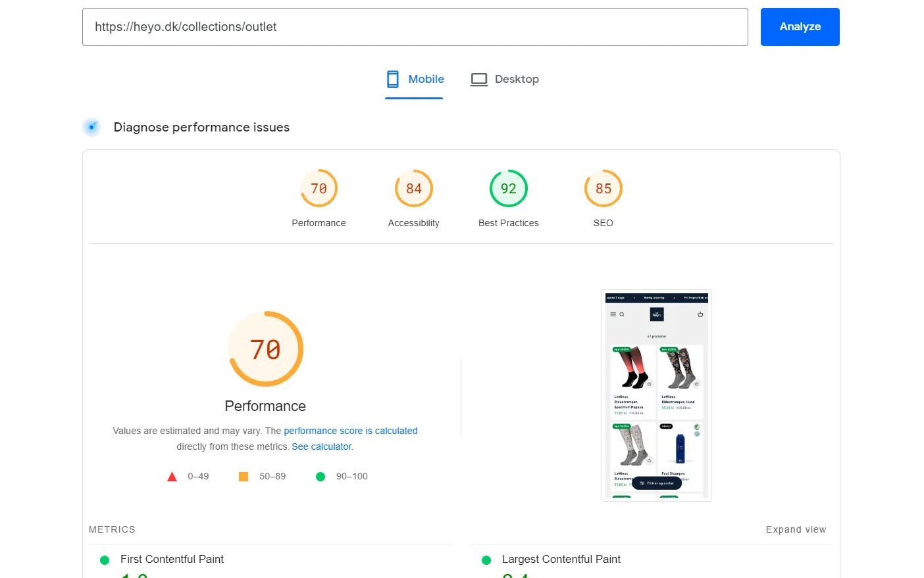This screenshot has width=924, height=578.
Task: Click the 'METRICS' section heading
Action: 112,529
